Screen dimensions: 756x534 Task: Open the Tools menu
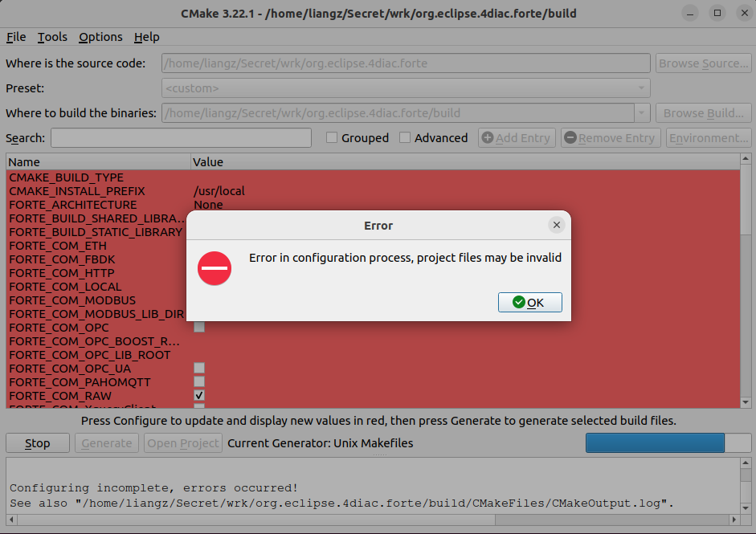click(x=52, y=37)
